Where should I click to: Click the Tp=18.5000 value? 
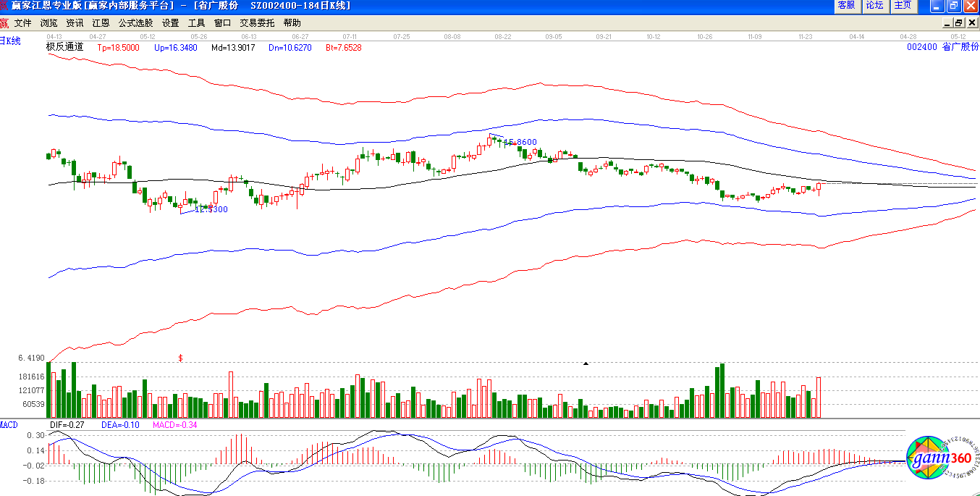(119, 48)
